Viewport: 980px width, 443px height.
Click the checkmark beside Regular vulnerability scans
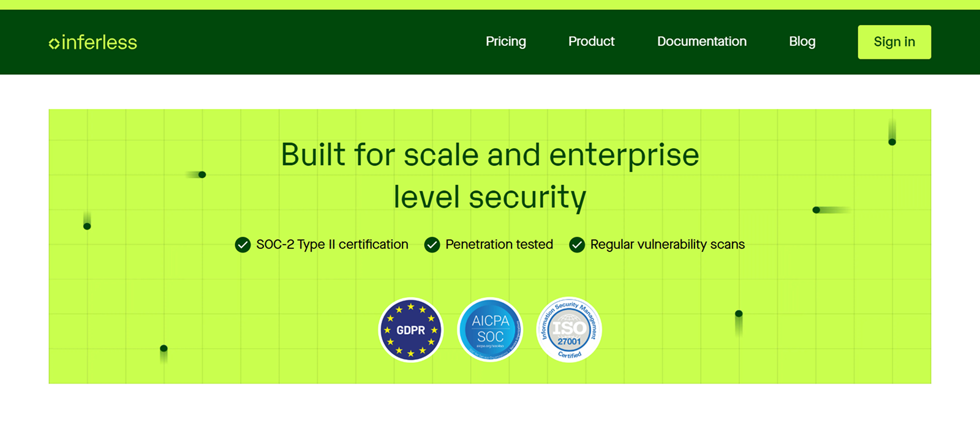pos(577,245)
